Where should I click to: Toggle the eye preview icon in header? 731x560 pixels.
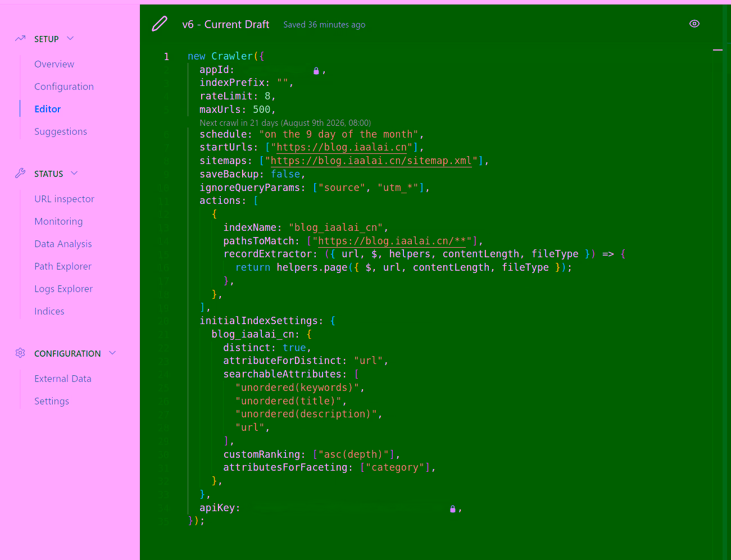(694, 24)
